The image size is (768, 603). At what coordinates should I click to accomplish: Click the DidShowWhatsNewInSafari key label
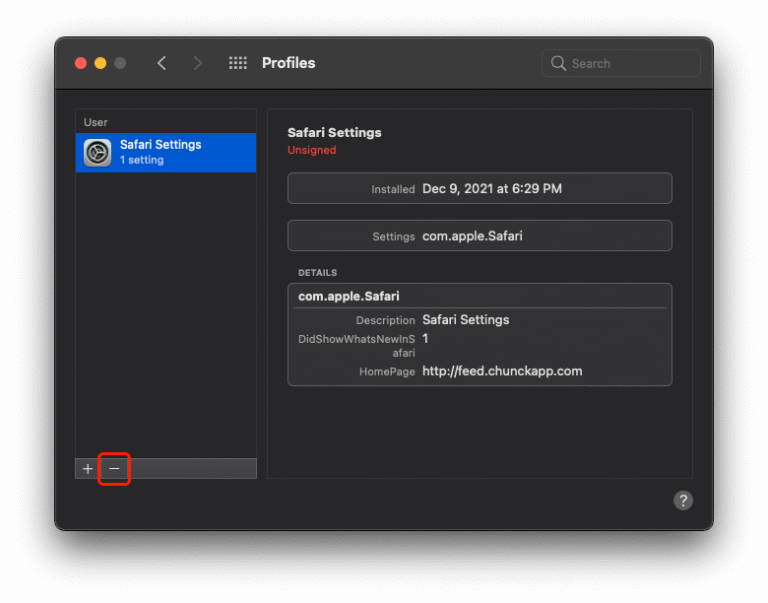(x=357, y=346)
